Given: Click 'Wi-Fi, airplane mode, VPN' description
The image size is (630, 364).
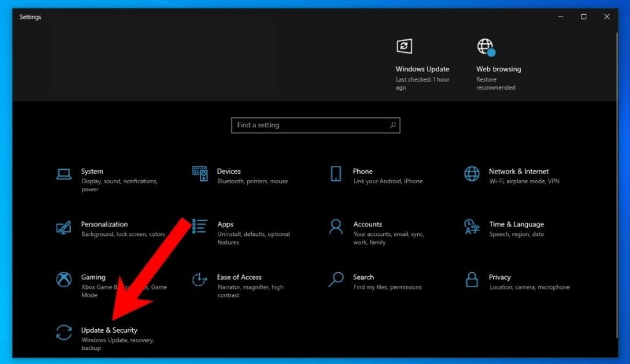Looking at the screenshot, I should coord(524,181).
